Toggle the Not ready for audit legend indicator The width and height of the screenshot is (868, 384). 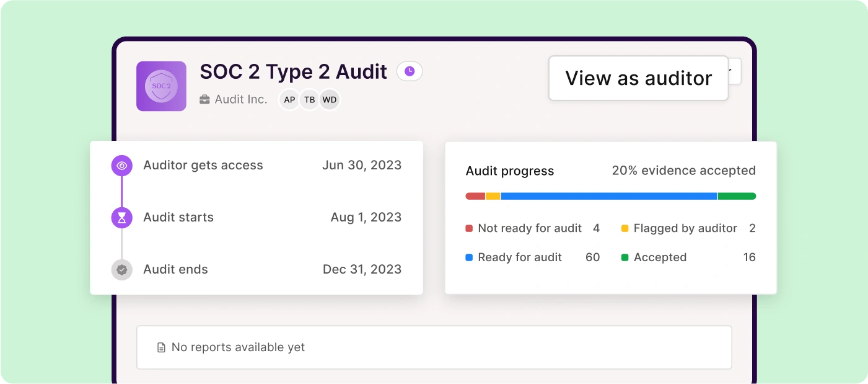click(x=469, y=228)
